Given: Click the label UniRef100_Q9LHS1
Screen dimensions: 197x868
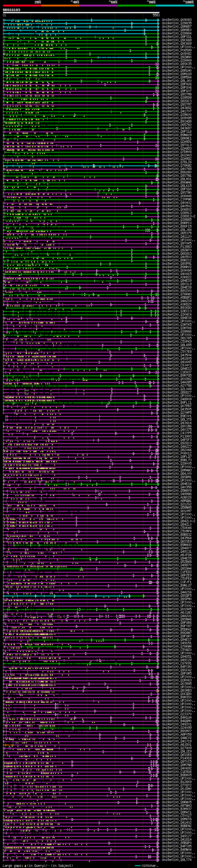Looking at the screenshot, I should pos(177,179).
